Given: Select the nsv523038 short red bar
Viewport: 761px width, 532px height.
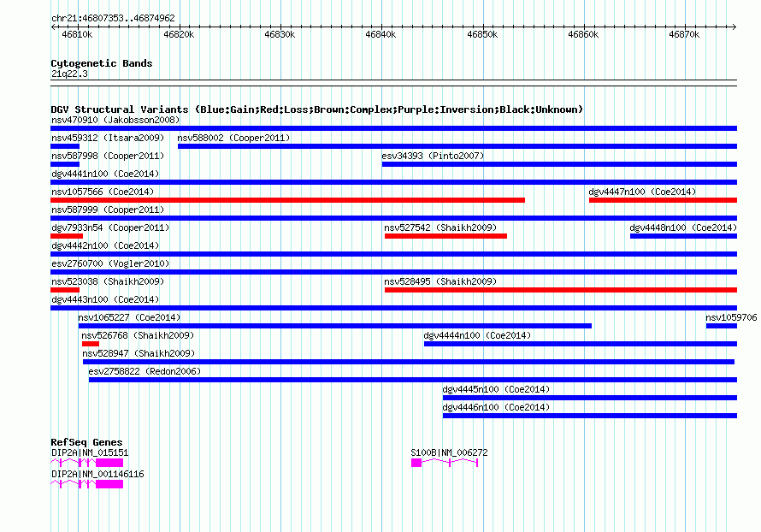Looking at the screenshot, I should tap(65, 290).
